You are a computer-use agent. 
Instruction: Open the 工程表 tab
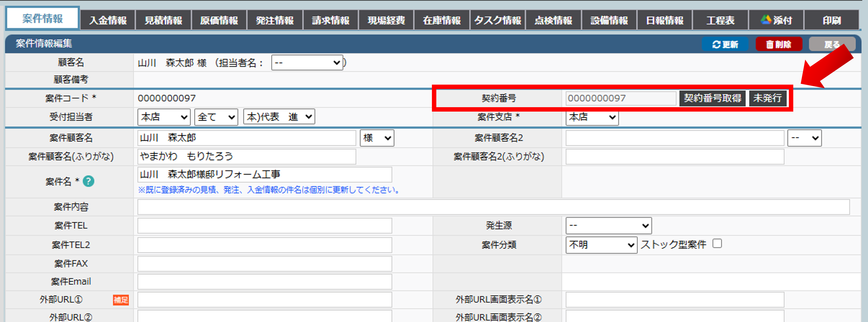(720, 20)
